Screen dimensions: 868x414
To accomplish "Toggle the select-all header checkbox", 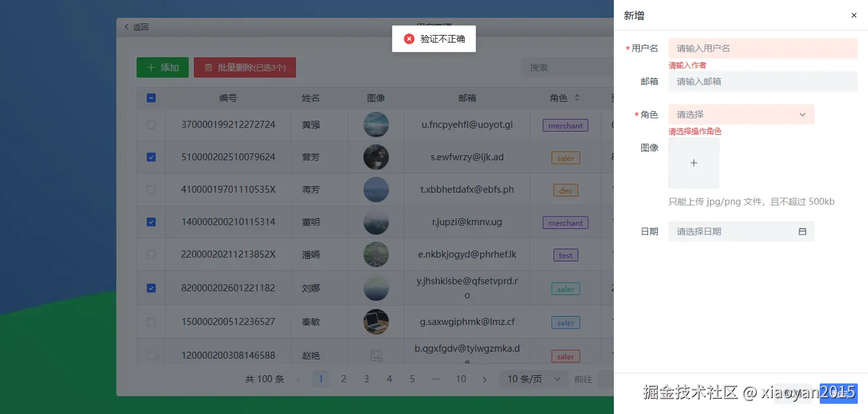I will coord(151,98).
